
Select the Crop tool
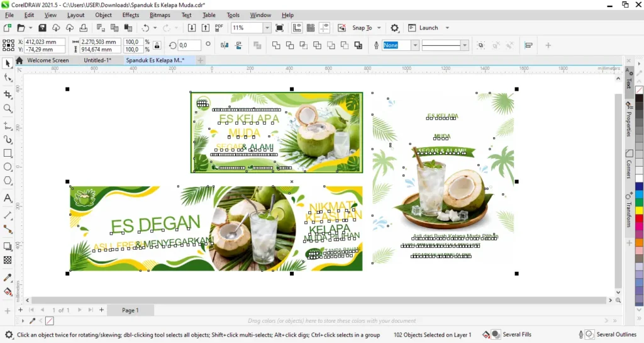[x=8, y=94]
